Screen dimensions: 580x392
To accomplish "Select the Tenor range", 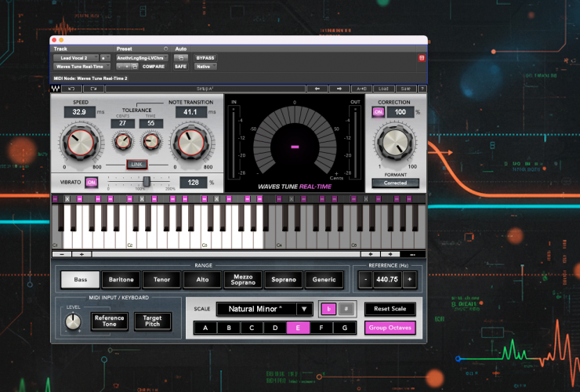I will [x=162, y=279].
